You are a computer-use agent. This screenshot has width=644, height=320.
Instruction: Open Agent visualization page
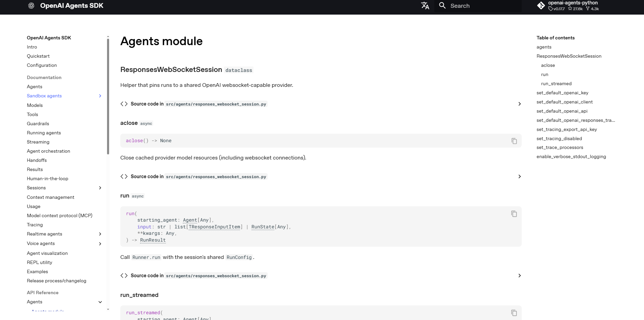point(47,253)
